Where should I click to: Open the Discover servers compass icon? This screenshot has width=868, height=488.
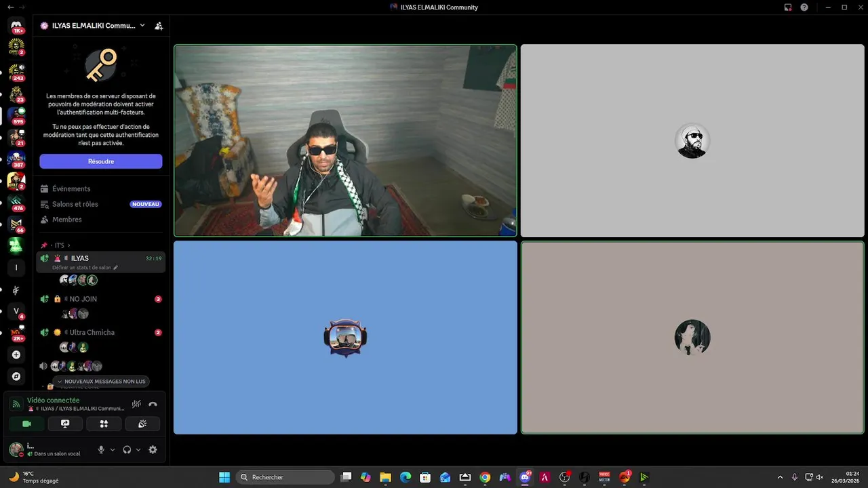coord(16,376)
